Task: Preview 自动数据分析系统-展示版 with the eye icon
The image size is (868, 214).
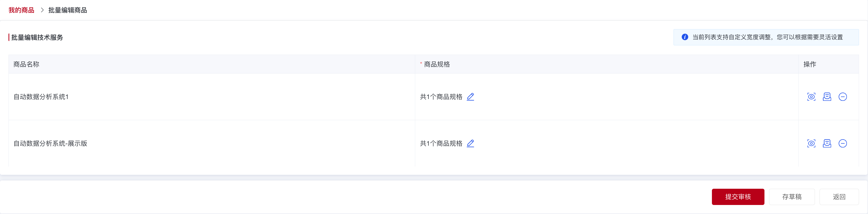Action: pyautogui.click(x=811, y=143)
